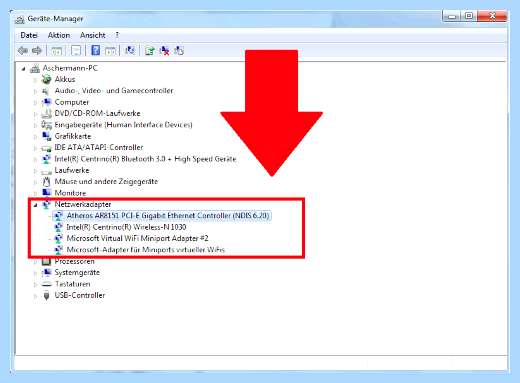Image resolution: width=520 pixels, height=383 pixels.
Task: Select the Grafikkarte tree label
Action: point(73,136)
